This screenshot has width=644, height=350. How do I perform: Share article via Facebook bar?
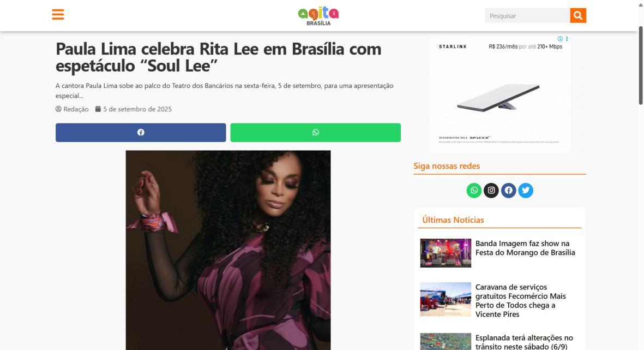click(141, 133)
